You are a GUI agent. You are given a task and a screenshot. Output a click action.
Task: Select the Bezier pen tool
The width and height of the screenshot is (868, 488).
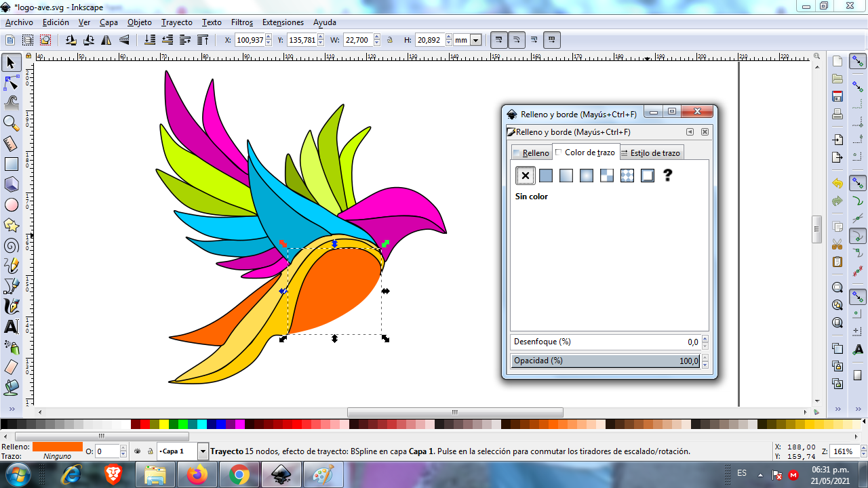pyautogui.click(x=11, y=285)
